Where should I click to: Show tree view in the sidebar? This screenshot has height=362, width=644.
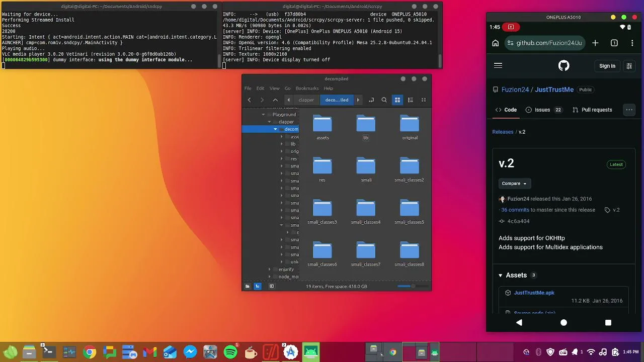(x=258, y=287)
